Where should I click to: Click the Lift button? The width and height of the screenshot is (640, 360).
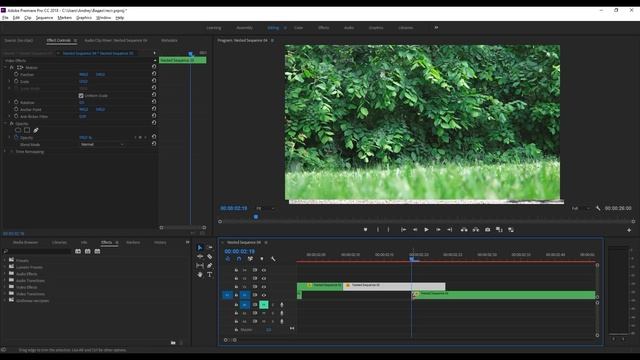464,230
